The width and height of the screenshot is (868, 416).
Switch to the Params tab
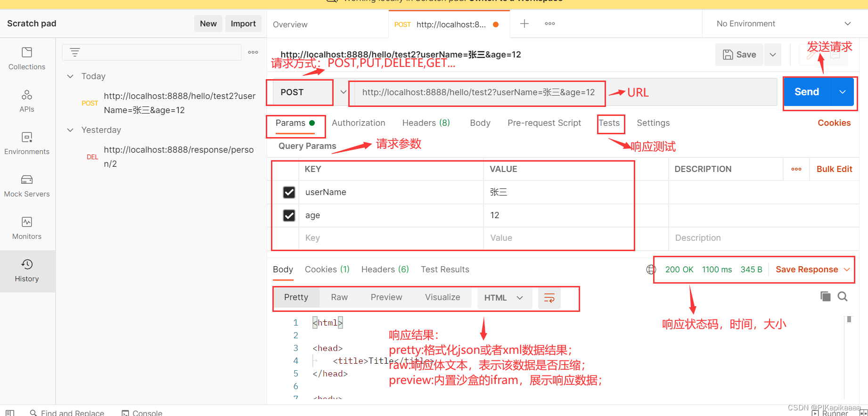tap(295, 123)
